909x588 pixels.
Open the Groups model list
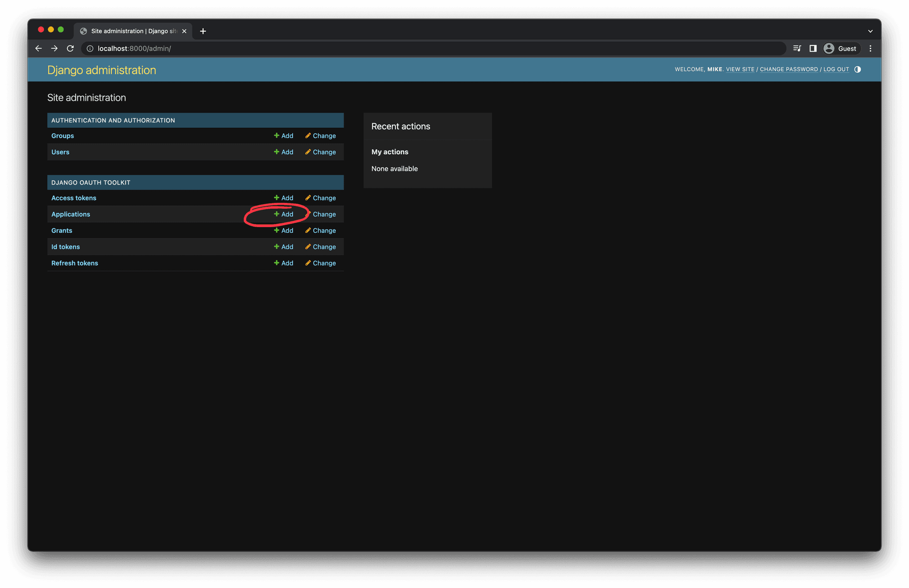(x=62, y=136)
